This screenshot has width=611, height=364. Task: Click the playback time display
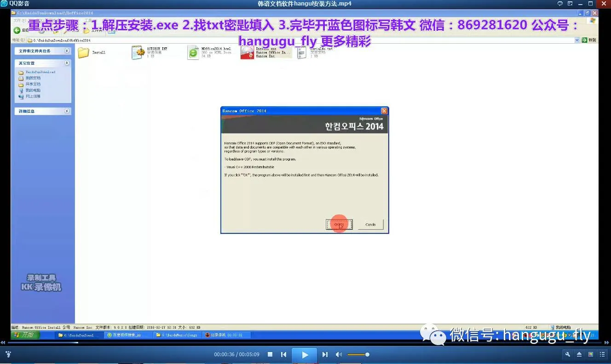coord(236,355)
